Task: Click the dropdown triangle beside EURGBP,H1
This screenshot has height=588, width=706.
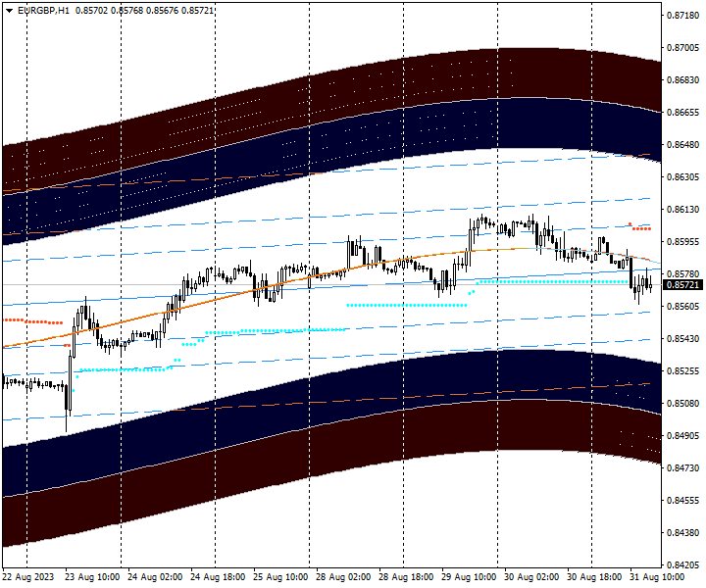Action: coord(9,10)
